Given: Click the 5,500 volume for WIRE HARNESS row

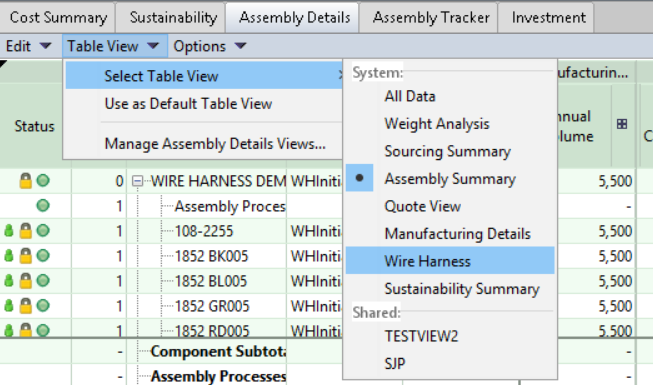Looking at the screenshot, I should coord(615,181).
